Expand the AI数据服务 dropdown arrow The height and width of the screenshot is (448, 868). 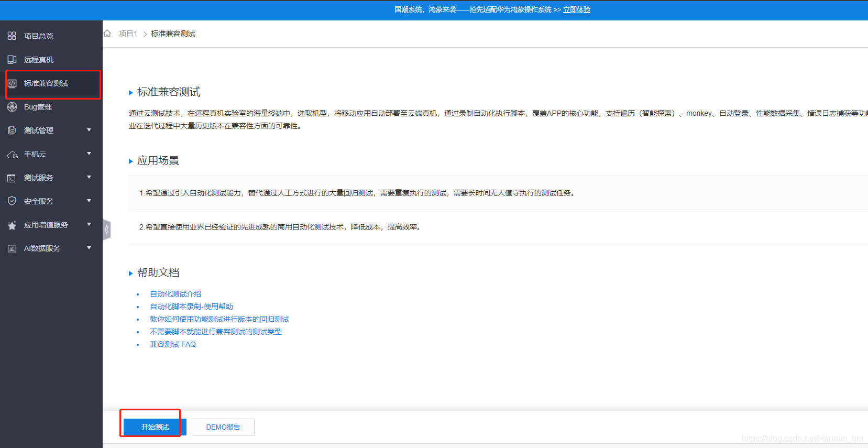click(89, 248)
